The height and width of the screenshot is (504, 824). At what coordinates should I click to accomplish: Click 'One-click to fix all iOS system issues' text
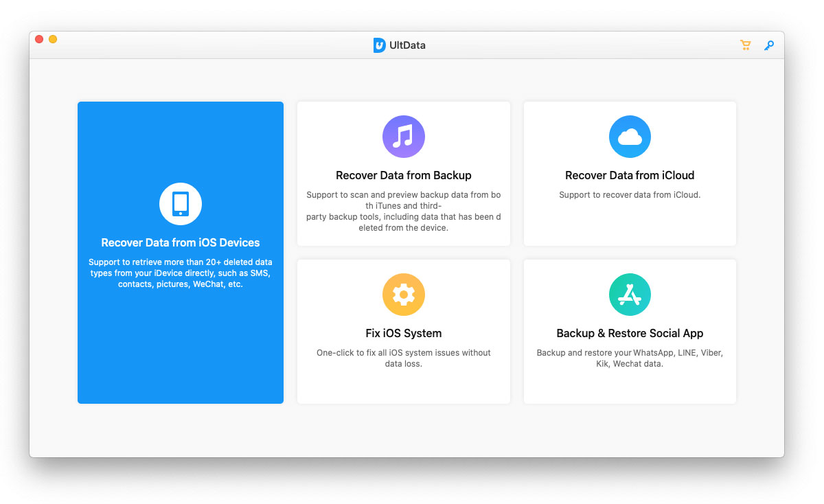pos(404,358)
